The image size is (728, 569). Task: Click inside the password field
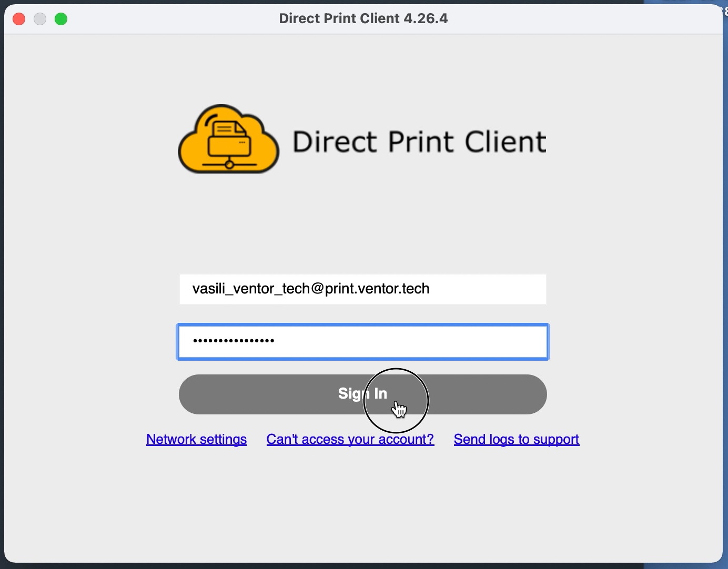[362, 341]
